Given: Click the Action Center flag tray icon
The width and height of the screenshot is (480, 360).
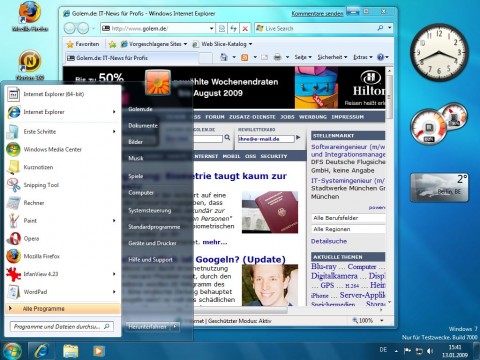Looking at the screenshot, I should pyautogui.click(x=407, y=351).
